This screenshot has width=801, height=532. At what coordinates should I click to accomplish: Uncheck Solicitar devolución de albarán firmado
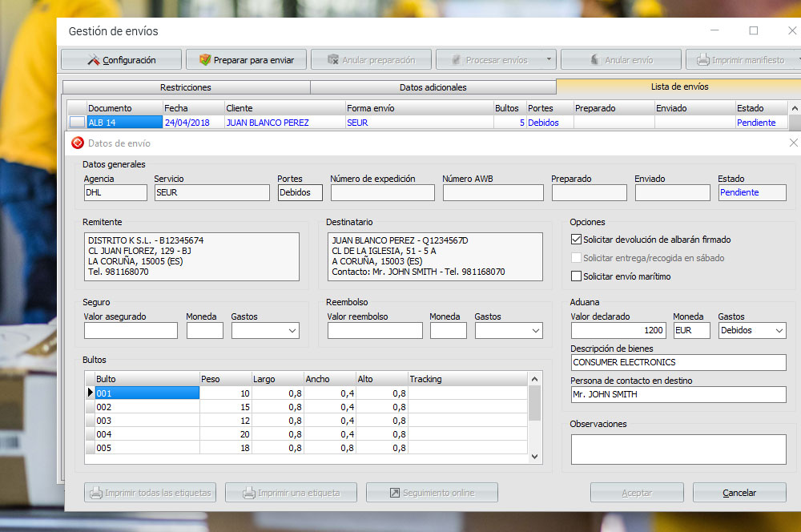click(x=576, y=240)
